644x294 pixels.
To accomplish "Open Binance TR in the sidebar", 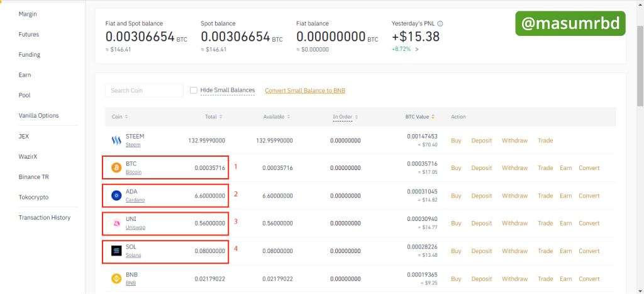I will pos(33,177).
